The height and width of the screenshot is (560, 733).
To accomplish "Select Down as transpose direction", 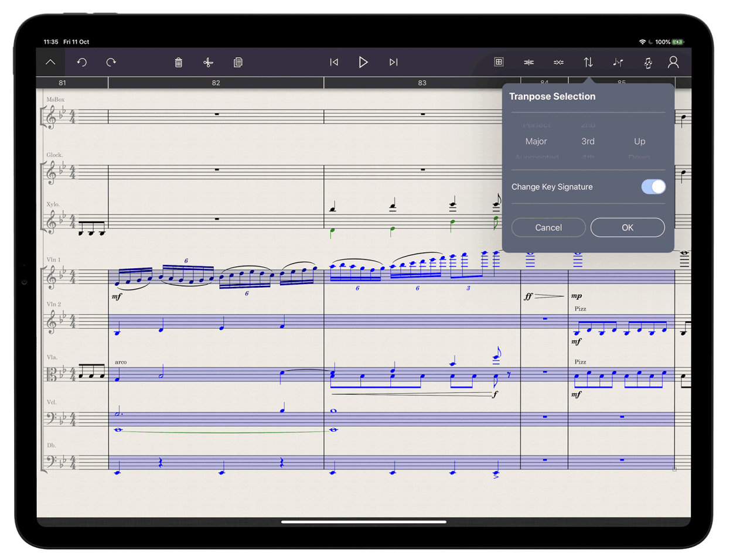I will tap(639, 158).
